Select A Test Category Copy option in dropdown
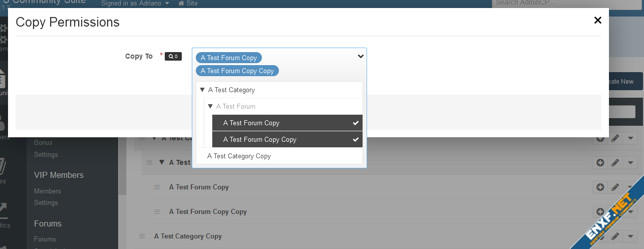 pos(239,156)
